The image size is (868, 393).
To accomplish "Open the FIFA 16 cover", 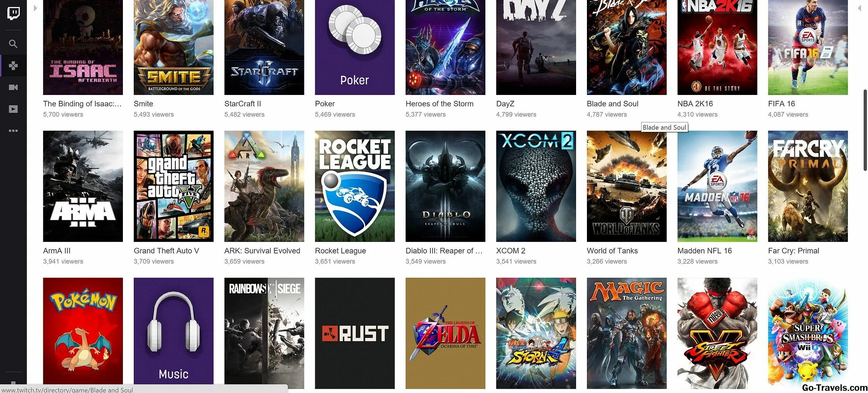I will pyautogui.click(x=808, y=47).
